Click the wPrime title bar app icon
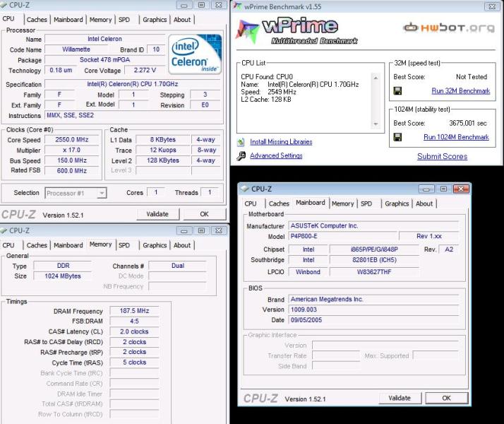This screenshot has height=424, width=504. click(237, 6)
